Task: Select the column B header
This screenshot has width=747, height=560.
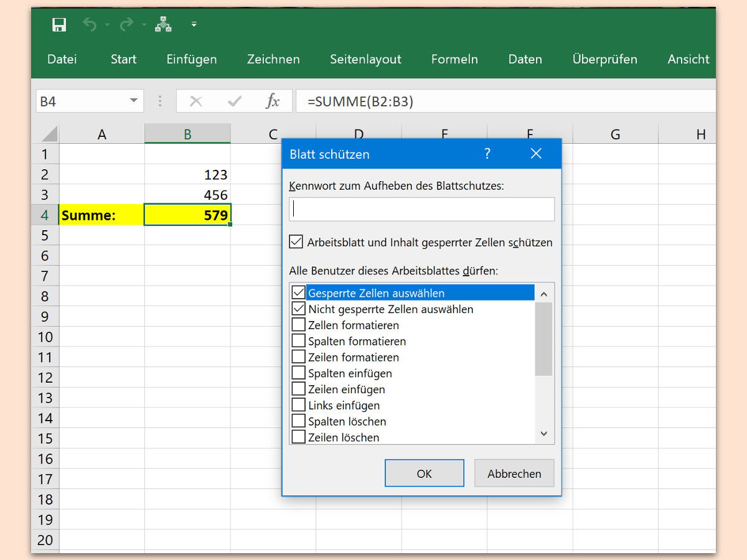Action: [x=187, y=134]
